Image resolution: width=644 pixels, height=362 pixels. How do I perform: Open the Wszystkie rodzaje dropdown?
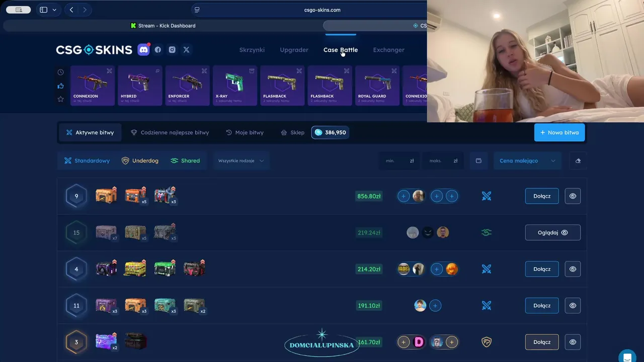pyautogui.click(x=241, y=161)
